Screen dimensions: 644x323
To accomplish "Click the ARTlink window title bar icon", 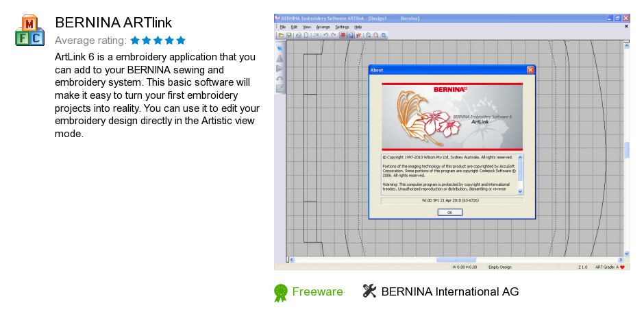I will pos(277,18).
